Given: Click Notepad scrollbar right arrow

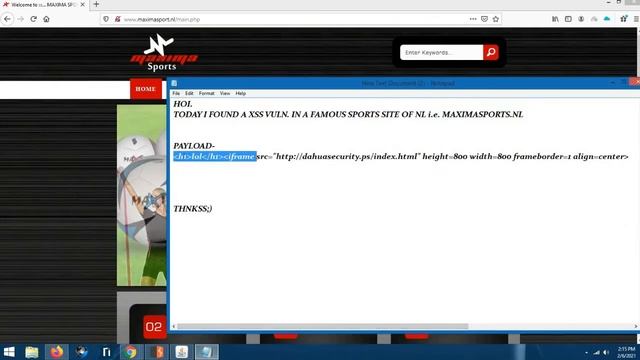Looking at the screenshot, I should 636,326.
